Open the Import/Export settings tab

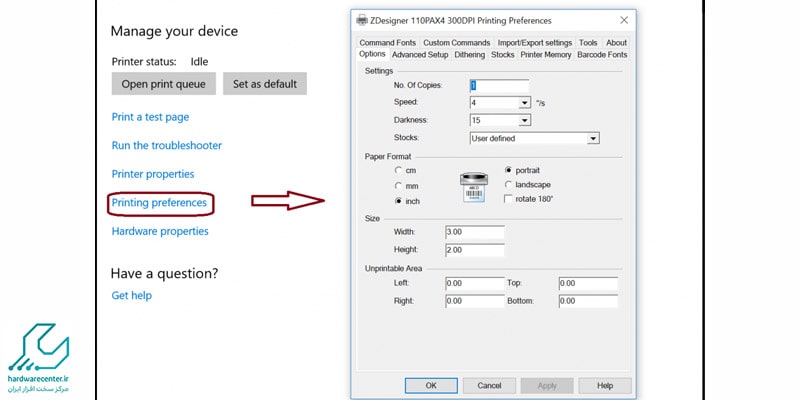coord(535,43)
